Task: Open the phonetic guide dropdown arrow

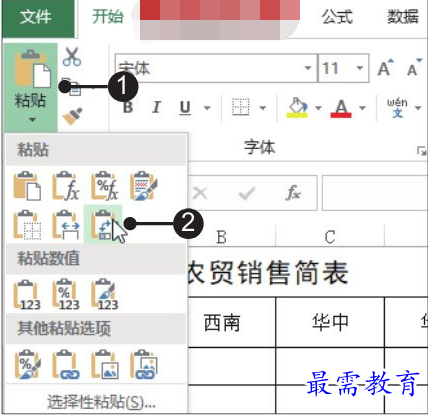Action: (x=418, y=108)
